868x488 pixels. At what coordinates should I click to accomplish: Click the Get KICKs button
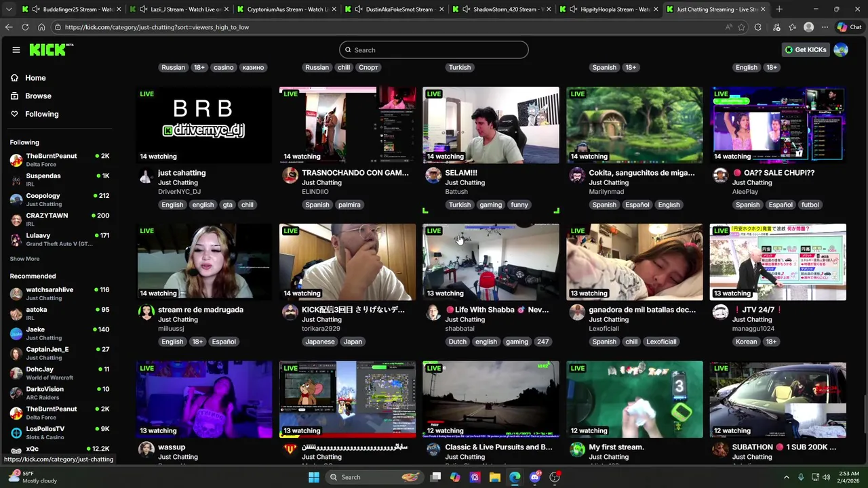point(806,49)
